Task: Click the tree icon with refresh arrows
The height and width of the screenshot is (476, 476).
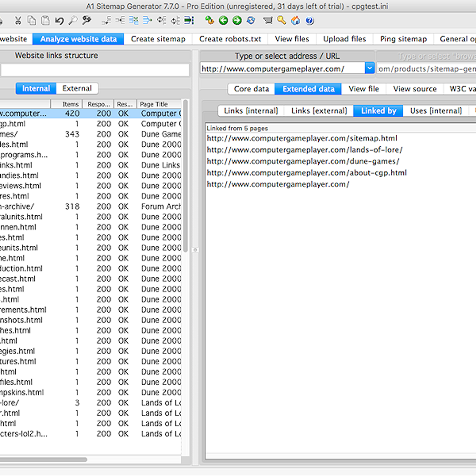Action: [175, 21]
